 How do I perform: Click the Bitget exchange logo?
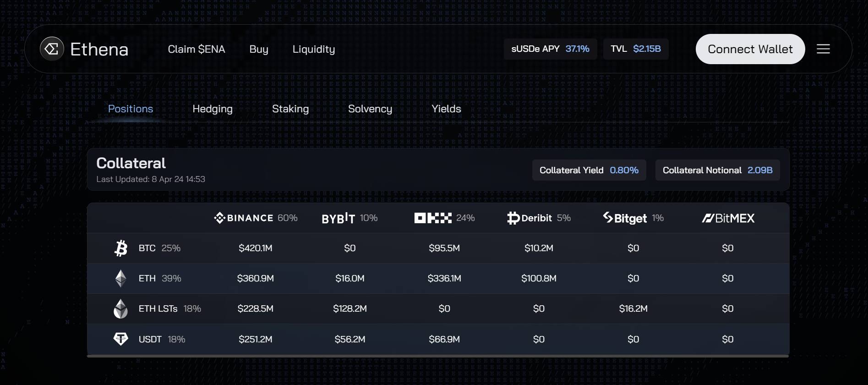pos(625,218)
